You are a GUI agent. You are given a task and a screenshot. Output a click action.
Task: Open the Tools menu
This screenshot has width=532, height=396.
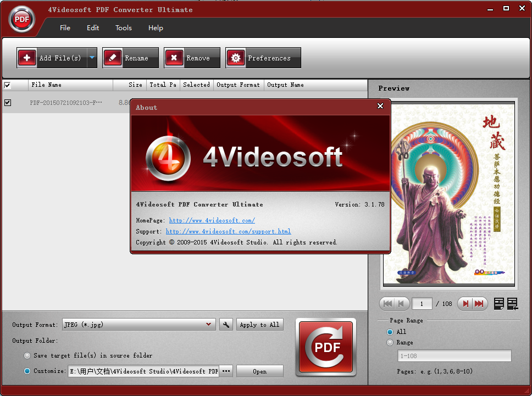click(x=124, y=28)
